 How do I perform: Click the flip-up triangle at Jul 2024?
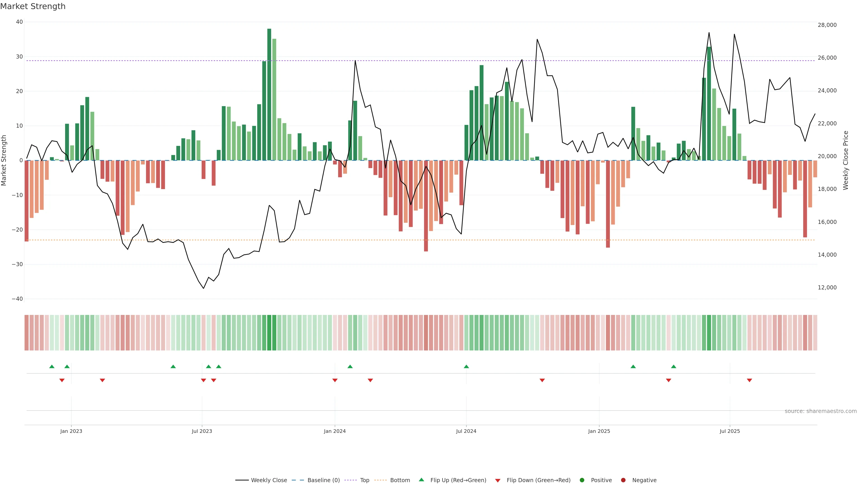pyautogui.click(x=466, y=366)
